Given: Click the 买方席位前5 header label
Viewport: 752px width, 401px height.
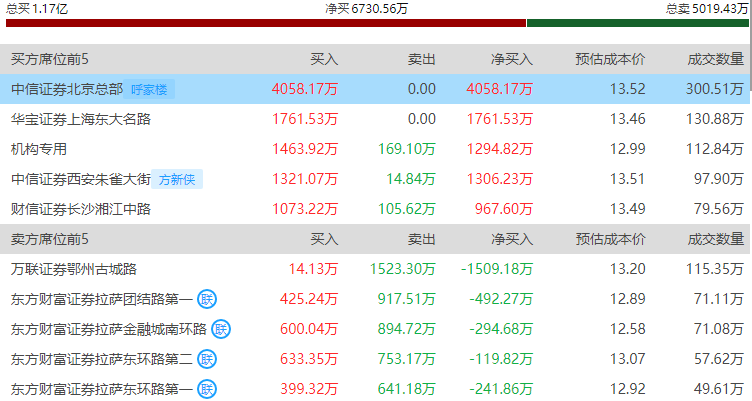Looking at the screenshot, I should click(x=50, y=59).
